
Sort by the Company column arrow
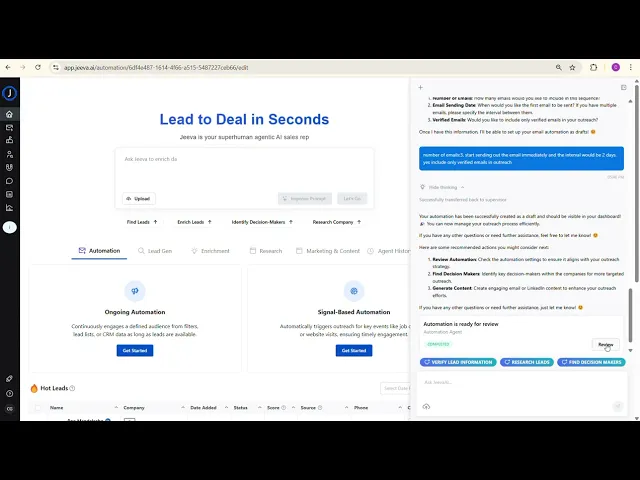(182, 408)
